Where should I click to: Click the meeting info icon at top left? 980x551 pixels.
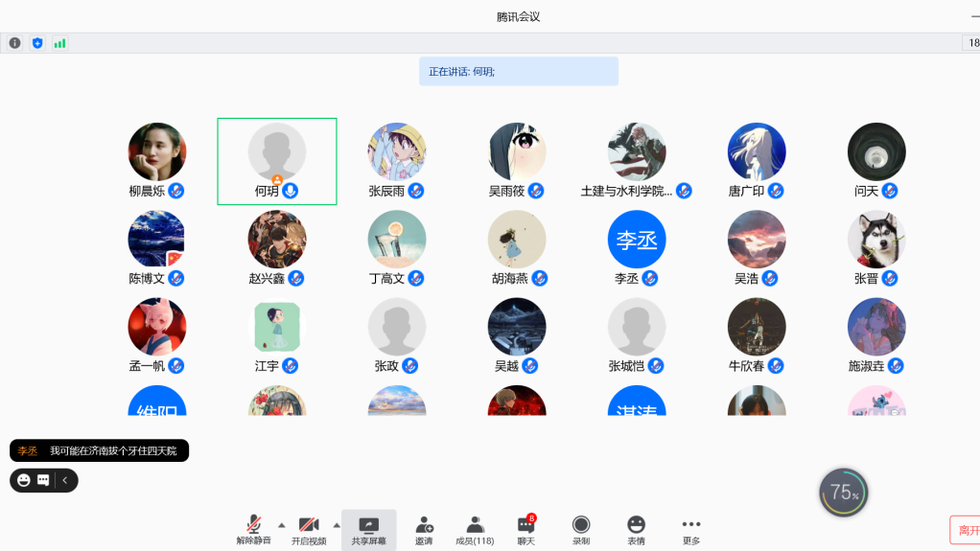coord(15,43)
